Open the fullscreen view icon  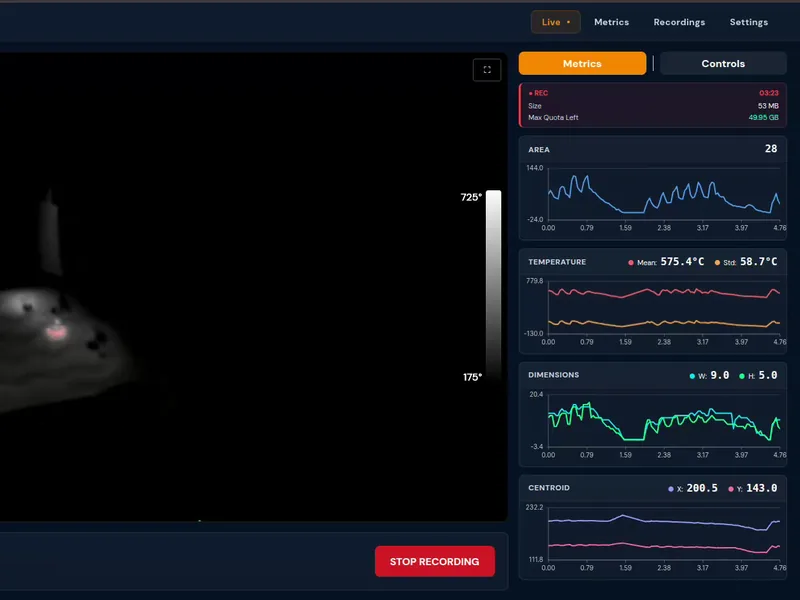pos(487,70)
